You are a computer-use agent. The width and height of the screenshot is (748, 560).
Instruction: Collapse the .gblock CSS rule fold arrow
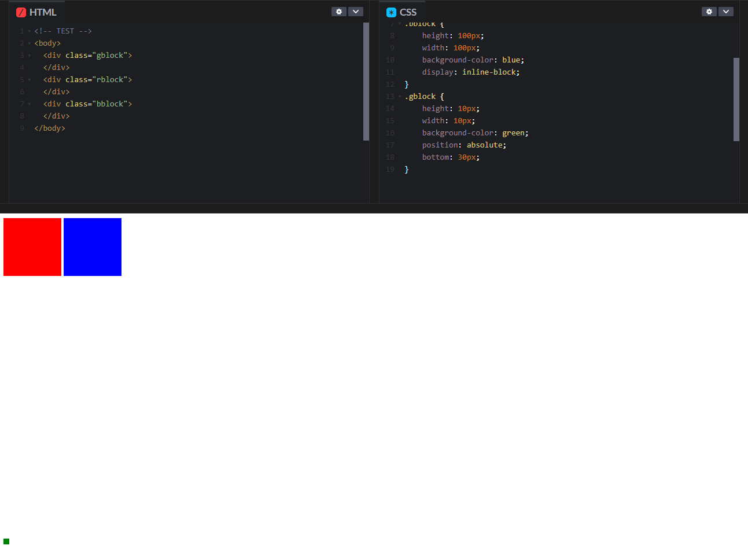point(400,97)
